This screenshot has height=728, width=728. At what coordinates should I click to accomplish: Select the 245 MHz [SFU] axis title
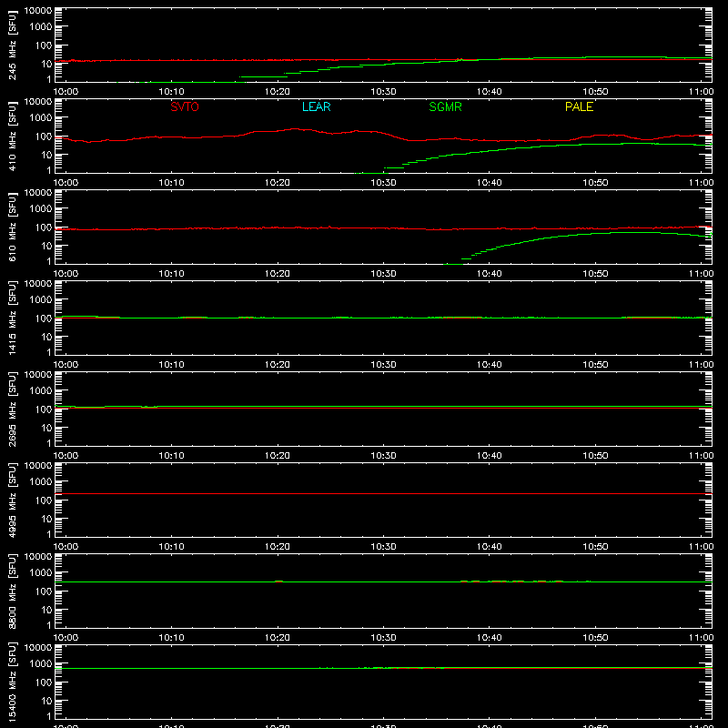(12, 45)
